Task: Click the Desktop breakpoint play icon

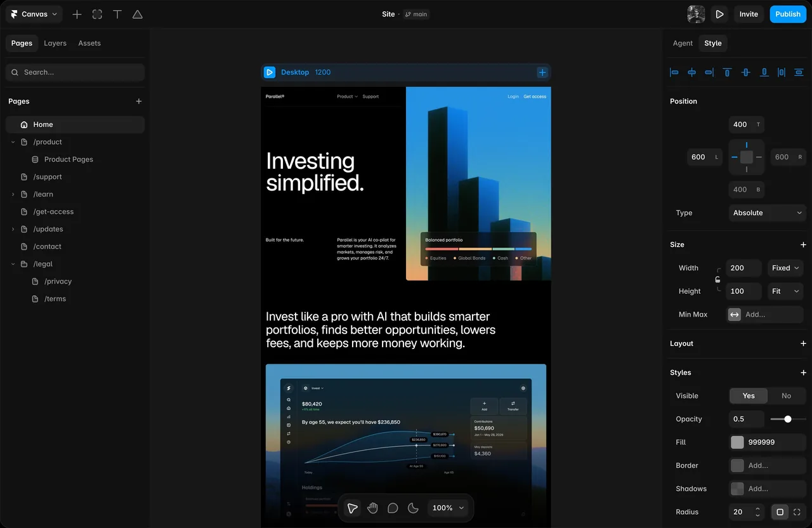Action: pyautogui.click(x=270, y=72)
